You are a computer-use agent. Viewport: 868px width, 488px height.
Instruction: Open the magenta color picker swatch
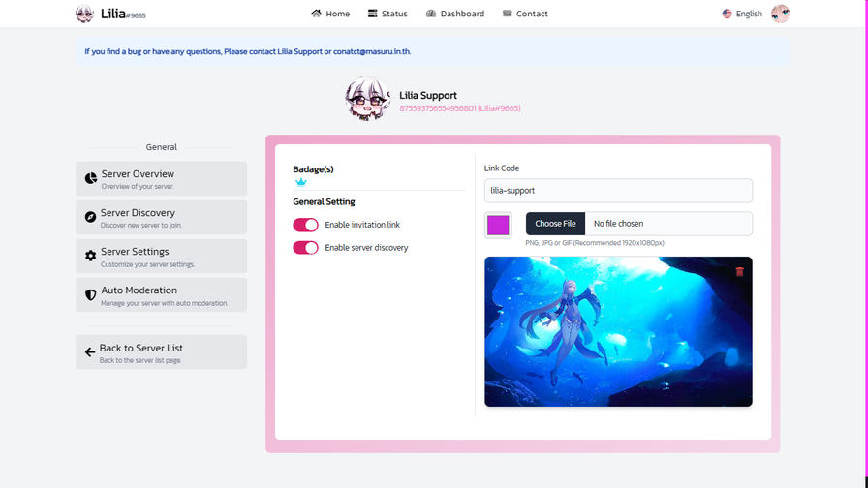tap(498, 226)
